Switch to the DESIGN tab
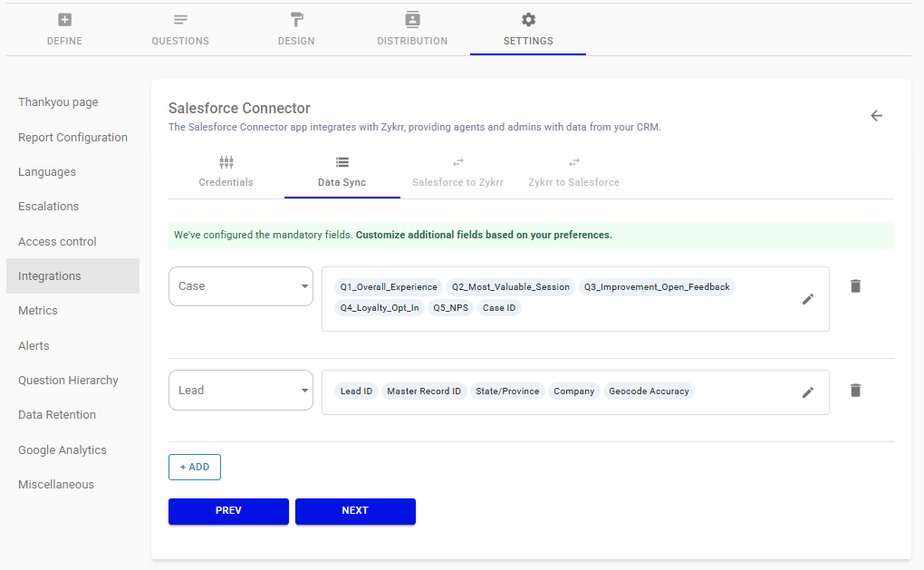 tap(296, 30)
